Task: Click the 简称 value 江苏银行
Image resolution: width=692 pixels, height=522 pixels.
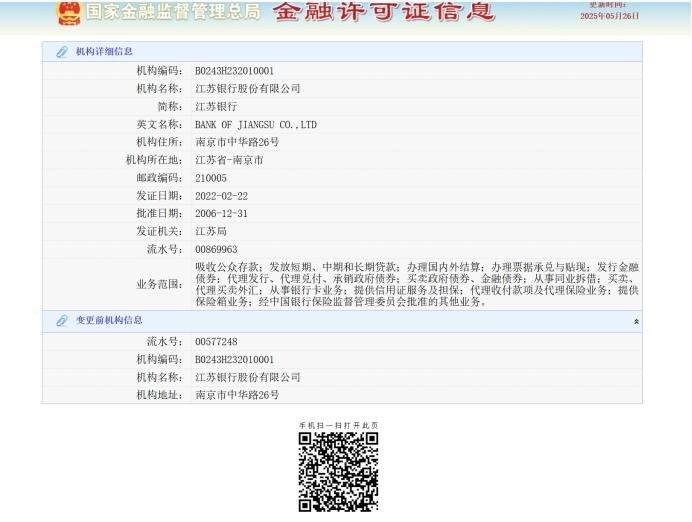Action: pyautogui.click(x=216, y=107)
